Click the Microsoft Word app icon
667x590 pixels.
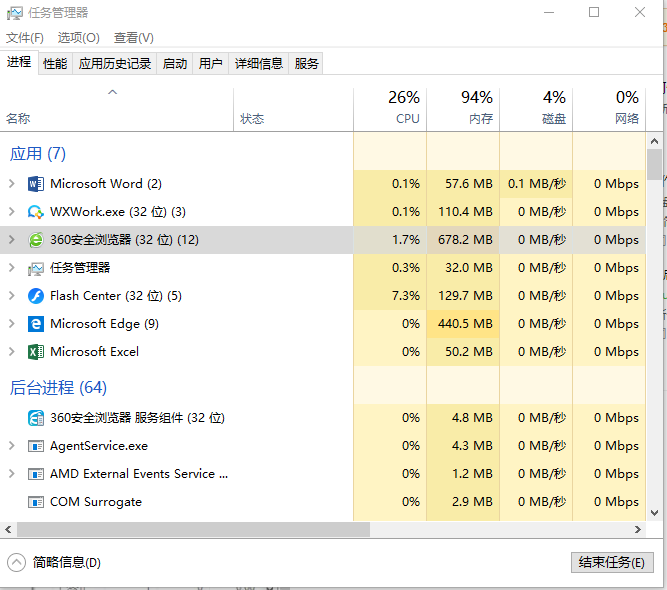[x=36, y=184]
